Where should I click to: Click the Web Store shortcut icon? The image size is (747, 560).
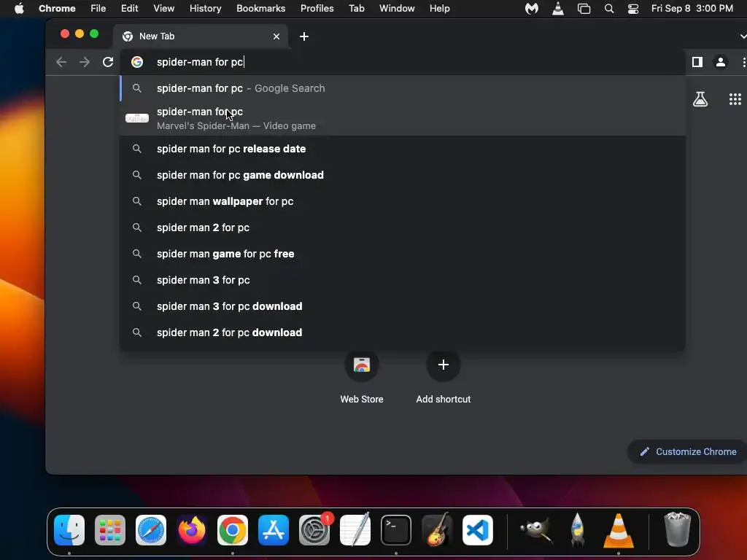click(362, 365)
